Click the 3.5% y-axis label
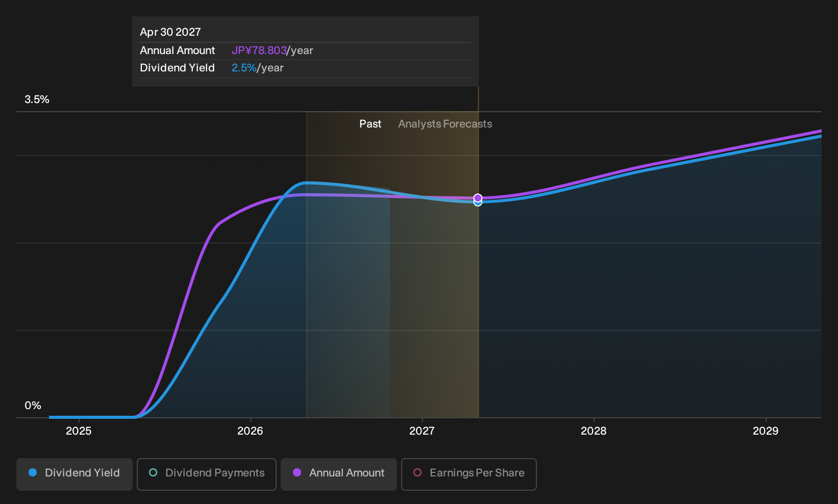The width and height of the screenshot is (838, 504). click(37, 99)
